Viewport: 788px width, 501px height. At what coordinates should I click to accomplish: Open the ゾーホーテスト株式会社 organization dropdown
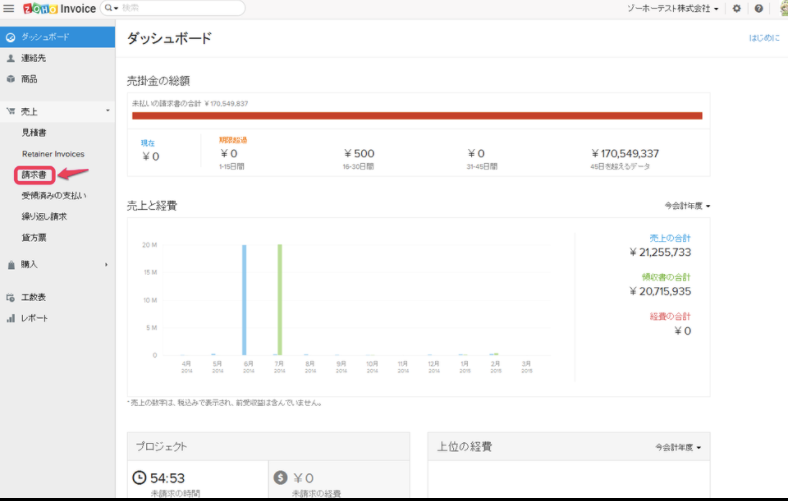(x=672, y=9)
